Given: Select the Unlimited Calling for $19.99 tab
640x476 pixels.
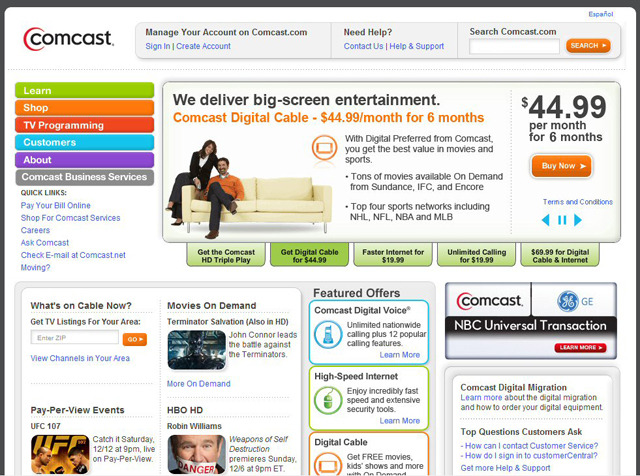Looking at the screenshot, I should point(476,256).
